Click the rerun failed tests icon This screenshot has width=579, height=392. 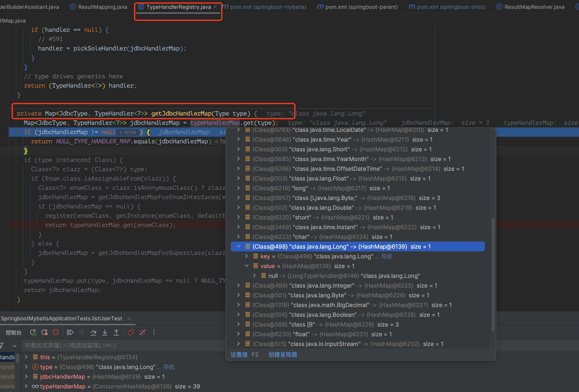pyautogui.click(x=45, y=332)
